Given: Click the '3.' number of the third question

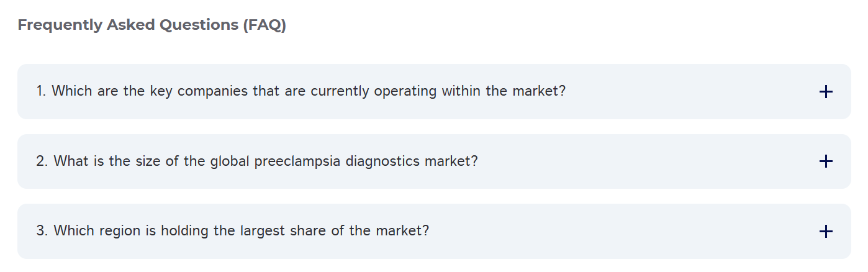Looking at the screenshot, I should tap(42, 231).
